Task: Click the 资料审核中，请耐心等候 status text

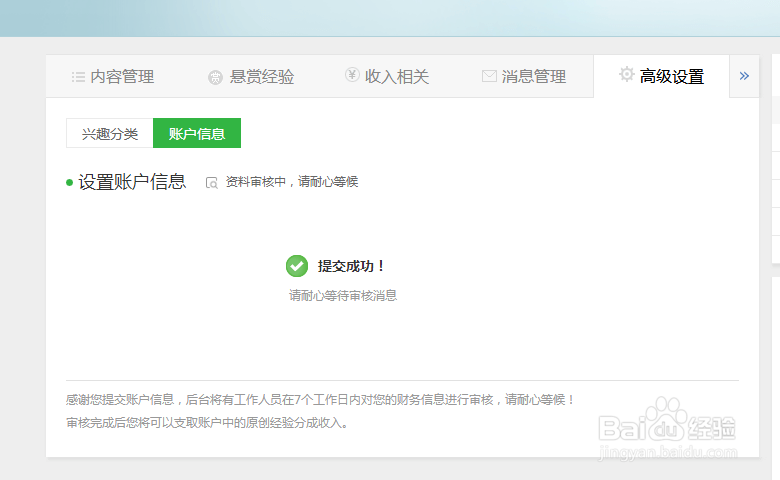Action: 292,182
